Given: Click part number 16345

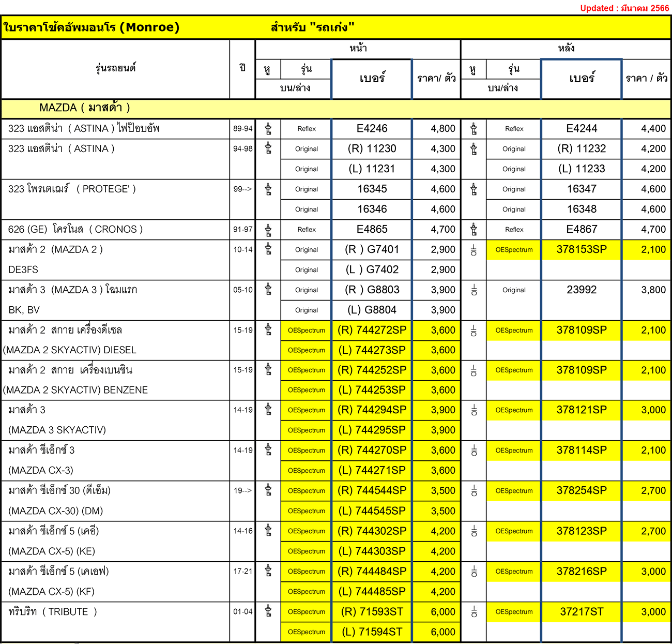Looking at the screenshot, I should (x=372, y=189).
